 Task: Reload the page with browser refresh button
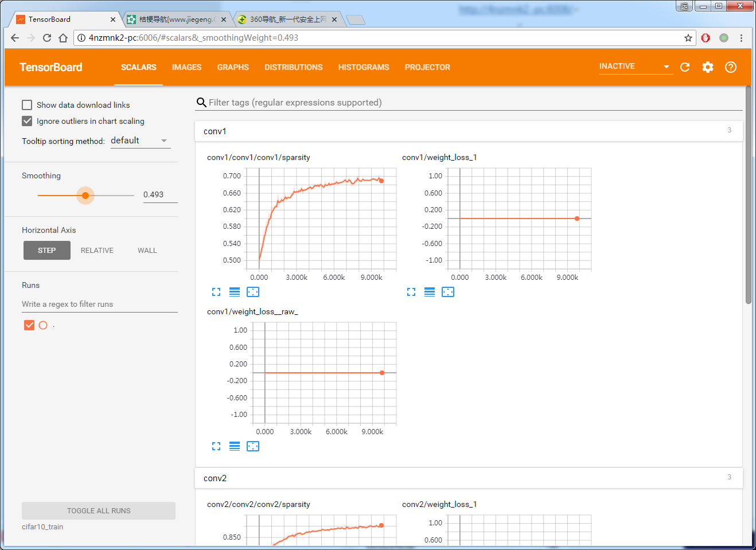coord(47,38)
